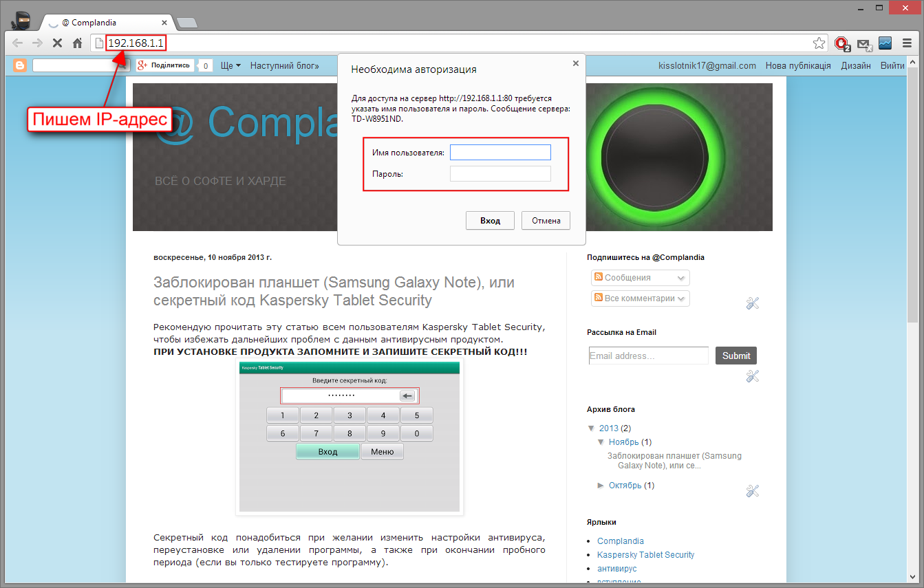
Task: Click the date воскресенье, 10 ноября 2013 г.
Action: pyautogui.click(x=213, y=257)
